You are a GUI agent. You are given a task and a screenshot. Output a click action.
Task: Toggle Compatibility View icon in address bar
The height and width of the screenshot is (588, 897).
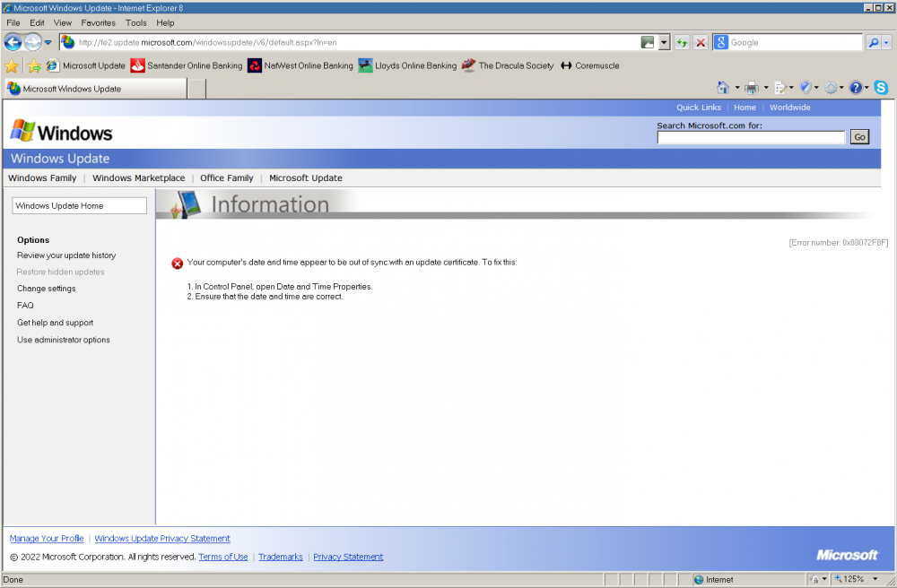point(648,42)
